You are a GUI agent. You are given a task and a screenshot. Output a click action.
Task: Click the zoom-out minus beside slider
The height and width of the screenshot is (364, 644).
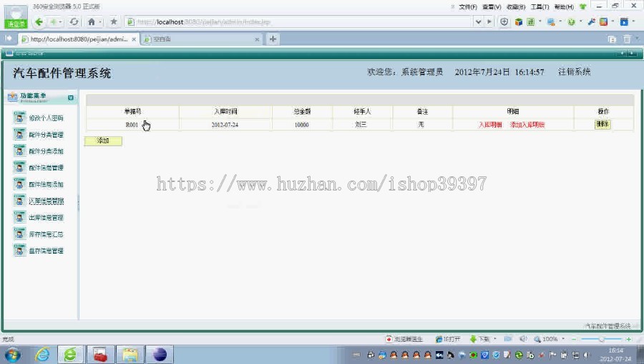click(574, 339)
